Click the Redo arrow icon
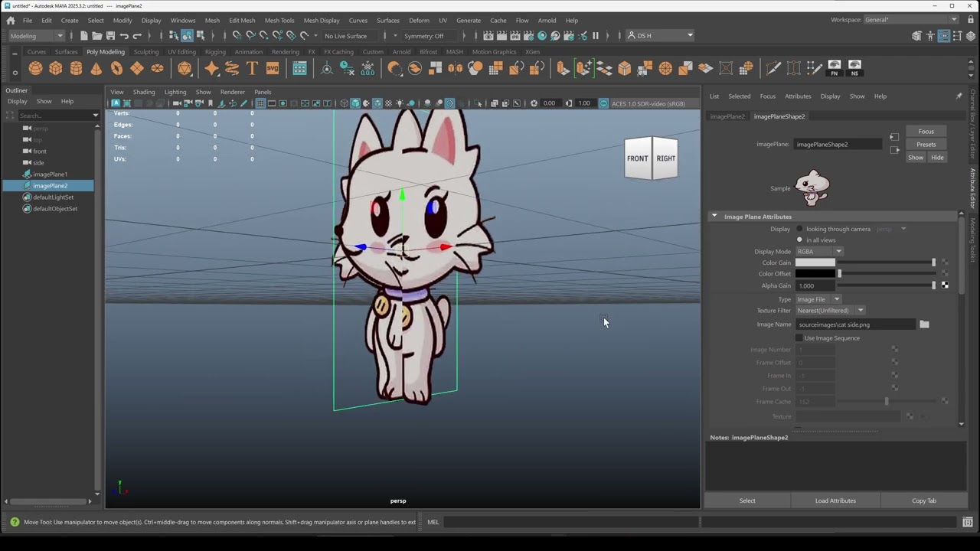Viewport: 980px width, 551px height. 138,36
